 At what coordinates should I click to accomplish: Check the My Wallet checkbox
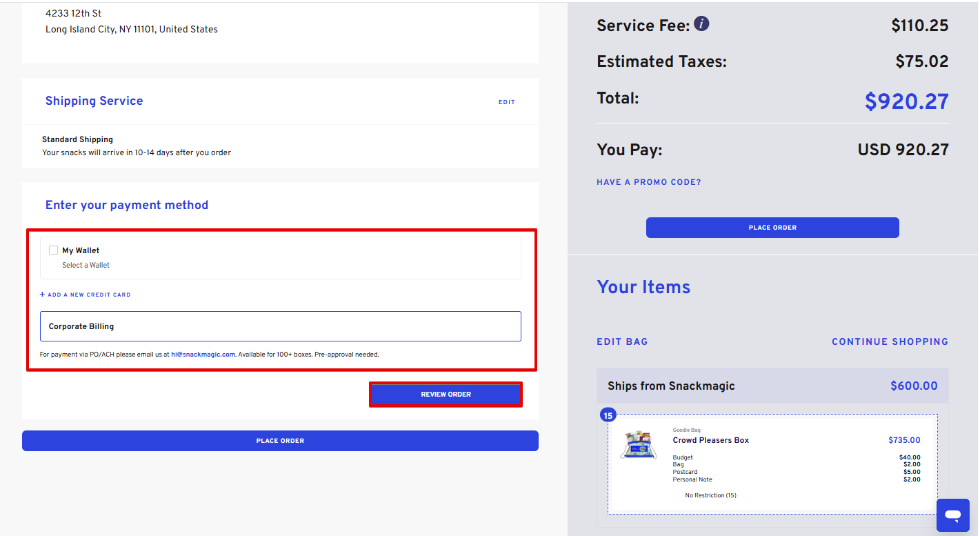coord(54,250)
